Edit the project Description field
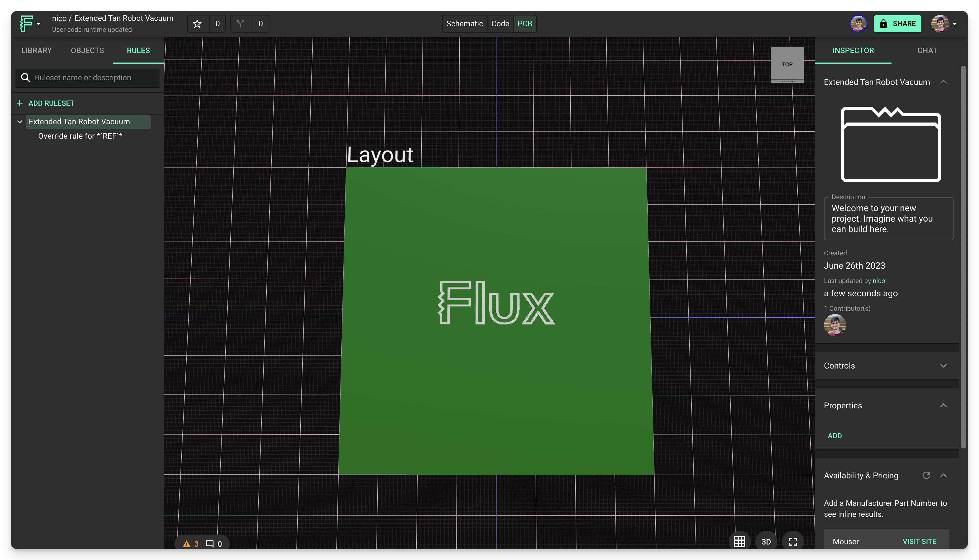The image size is (979, 560). tap(888, 219)
